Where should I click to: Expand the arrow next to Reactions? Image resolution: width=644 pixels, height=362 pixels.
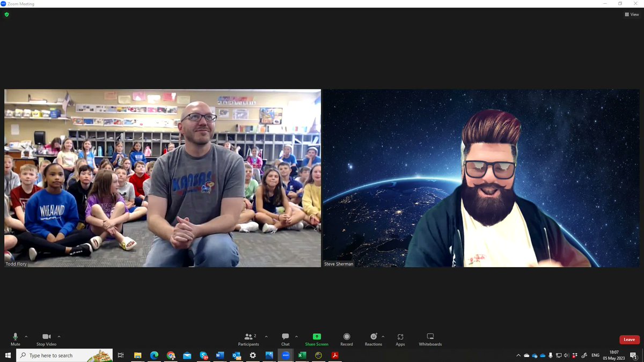(x=383, y=337)
